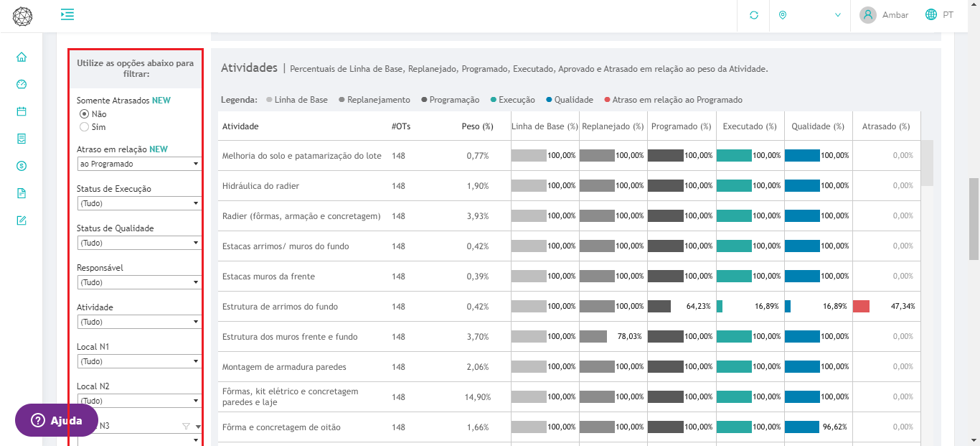Click the Executado (%) column header
980x446 pixels.
[750, 126]
